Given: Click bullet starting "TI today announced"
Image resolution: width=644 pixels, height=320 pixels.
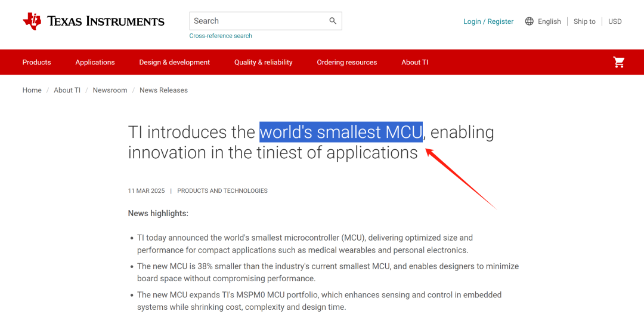Looking at the screenshot, I should point(305,244).
